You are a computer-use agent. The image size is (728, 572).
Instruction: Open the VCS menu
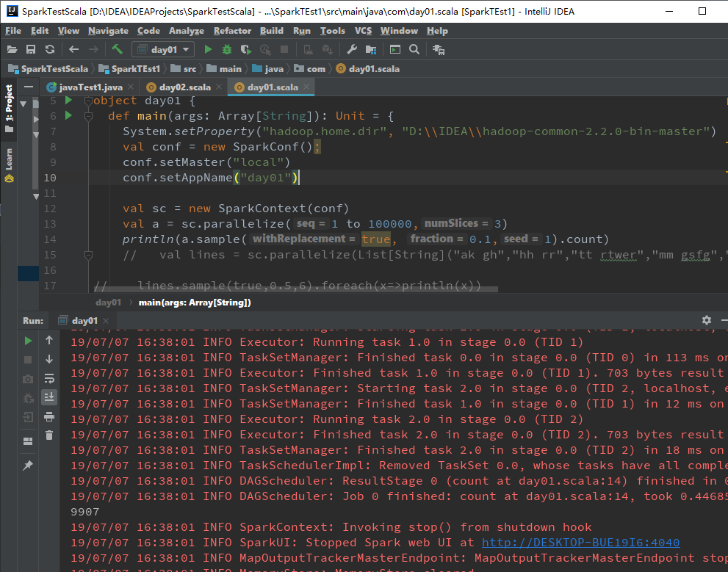tap(363, 31)
